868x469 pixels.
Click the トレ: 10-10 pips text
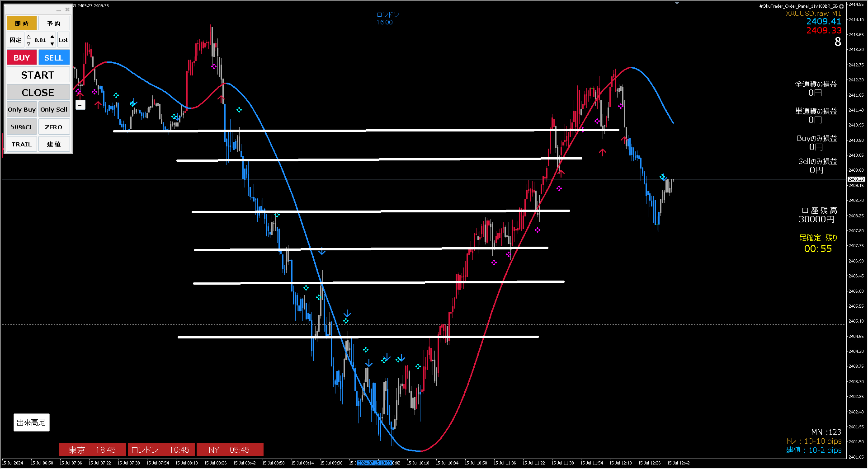click(814, 441)
